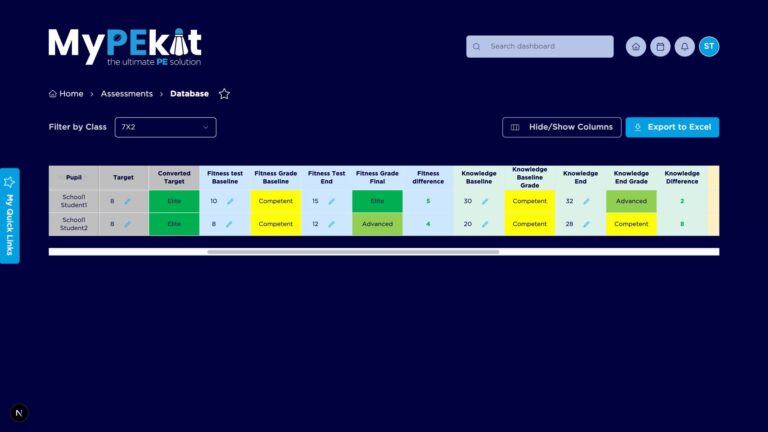Click Knowledge End Grade Advanced for Student1
768x432 pixels.
[x=631, y=201]
